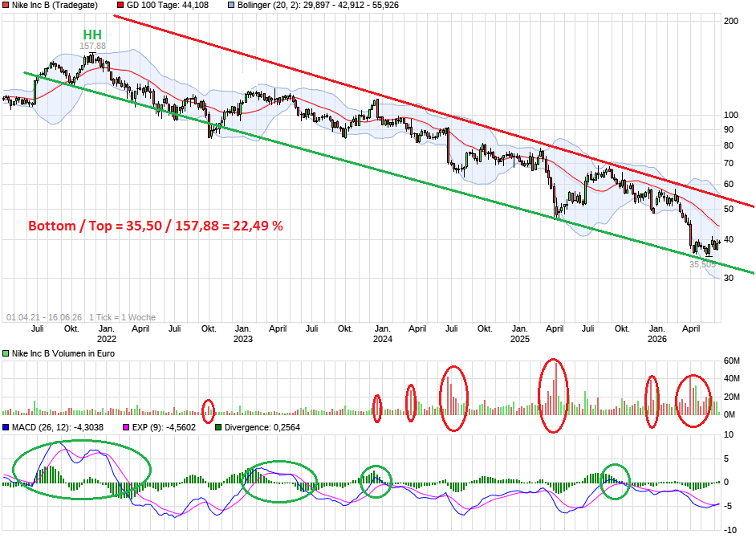Select the 'Nike Inc B Volumen in Euro' title
The height and width of the screenshot is (538, 756).
point(63,353)
